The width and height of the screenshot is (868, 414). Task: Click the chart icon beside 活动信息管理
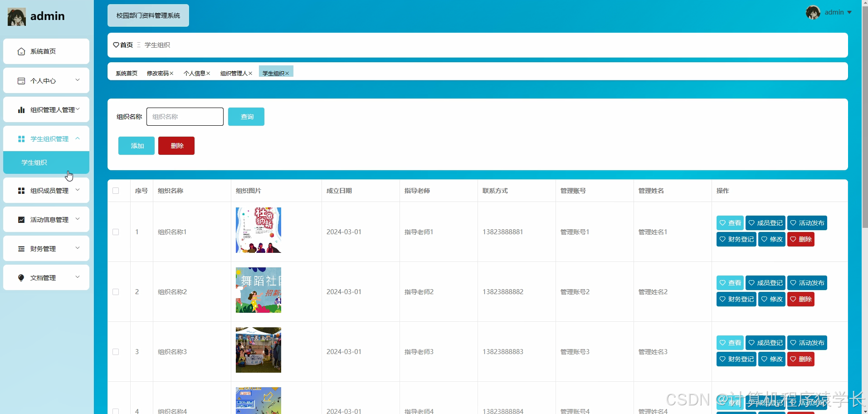[x=21, y=220]
